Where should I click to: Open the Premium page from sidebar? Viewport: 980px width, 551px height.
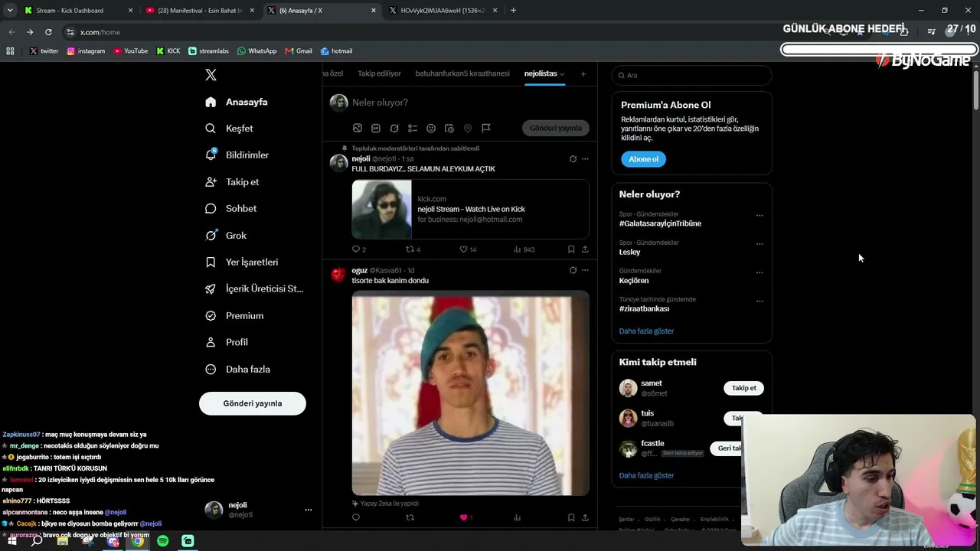(235, 316)
